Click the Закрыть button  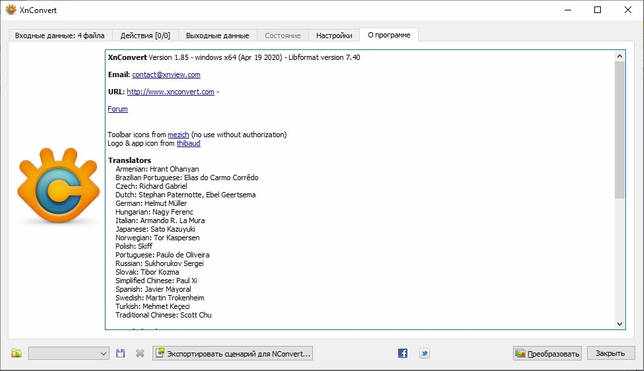coord(610,353)
